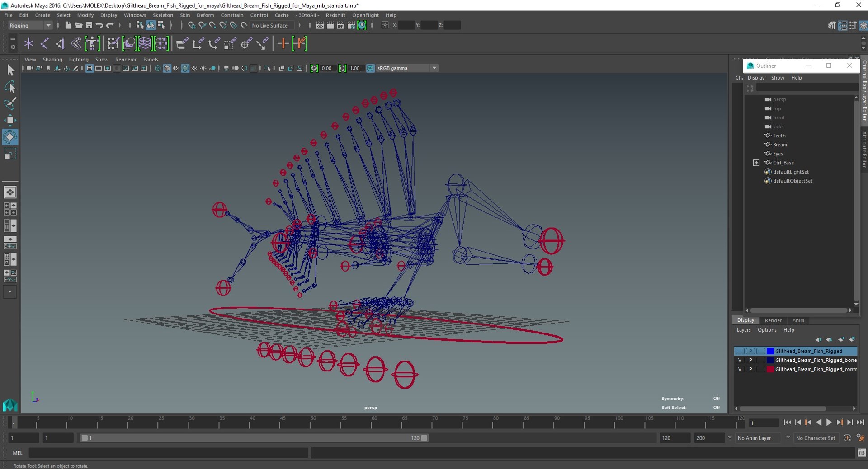Activate the Rotate tool in the toolbox

(x=10, y=137)
